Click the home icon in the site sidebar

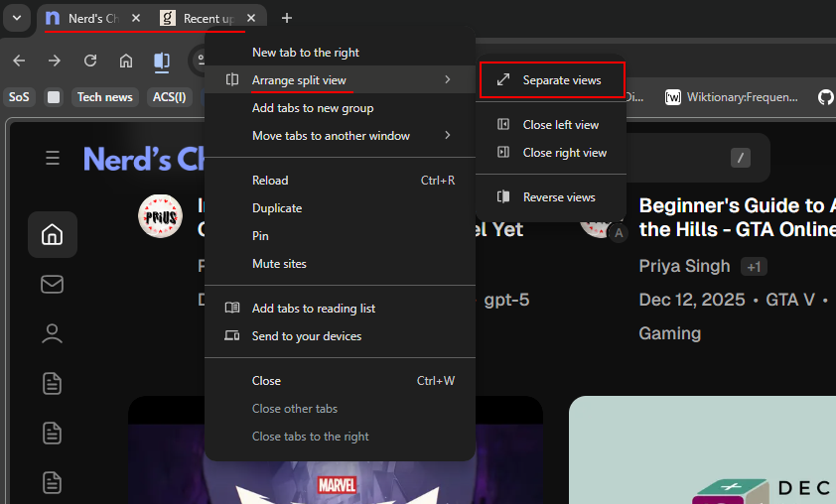[x=52, y=235]
